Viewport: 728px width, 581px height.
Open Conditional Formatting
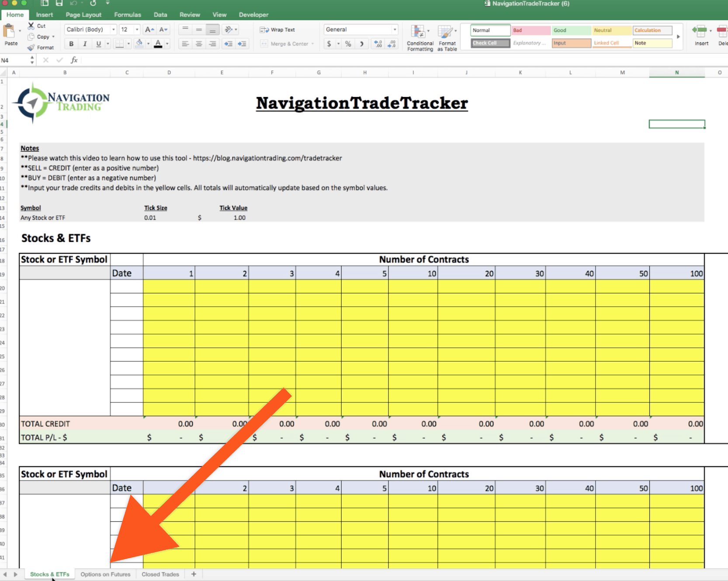(x=420, y=38)
